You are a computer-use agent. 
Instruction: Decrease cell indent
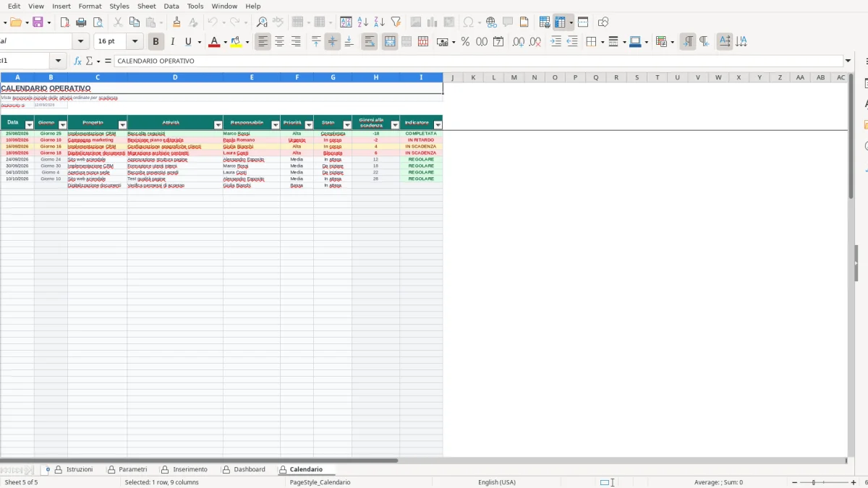(x=572, y=42)
